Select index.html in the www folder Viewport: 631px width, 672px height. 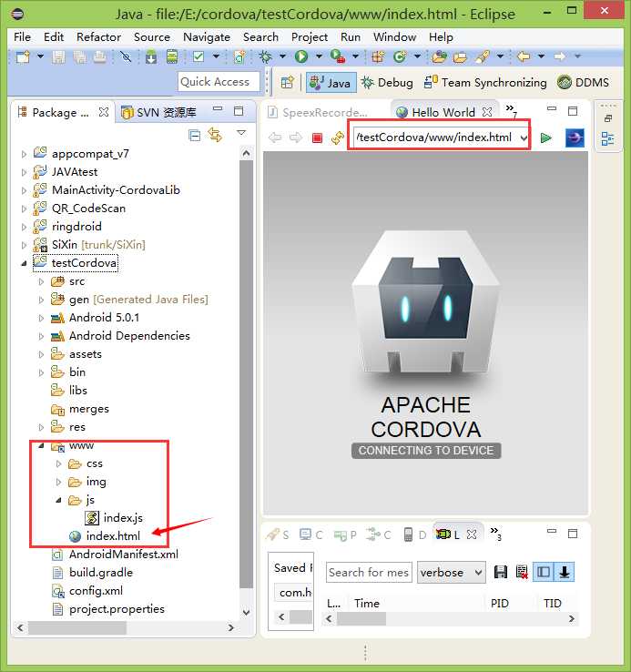(105, 536)
